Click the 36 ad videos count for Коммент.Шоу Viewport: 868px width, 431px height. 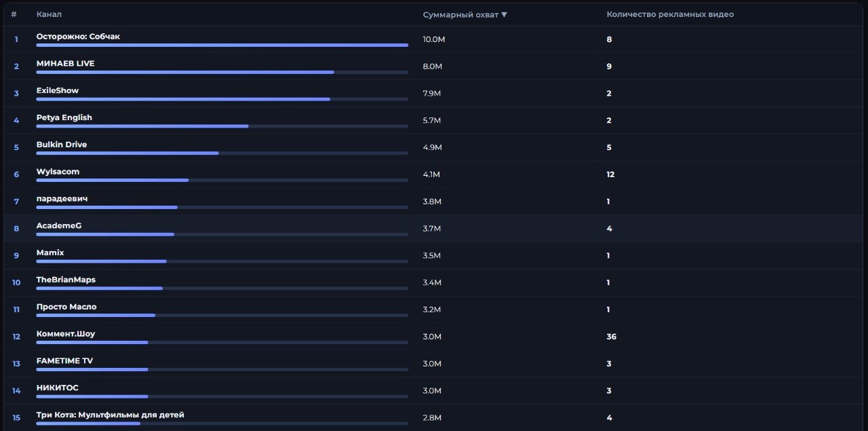611,337
